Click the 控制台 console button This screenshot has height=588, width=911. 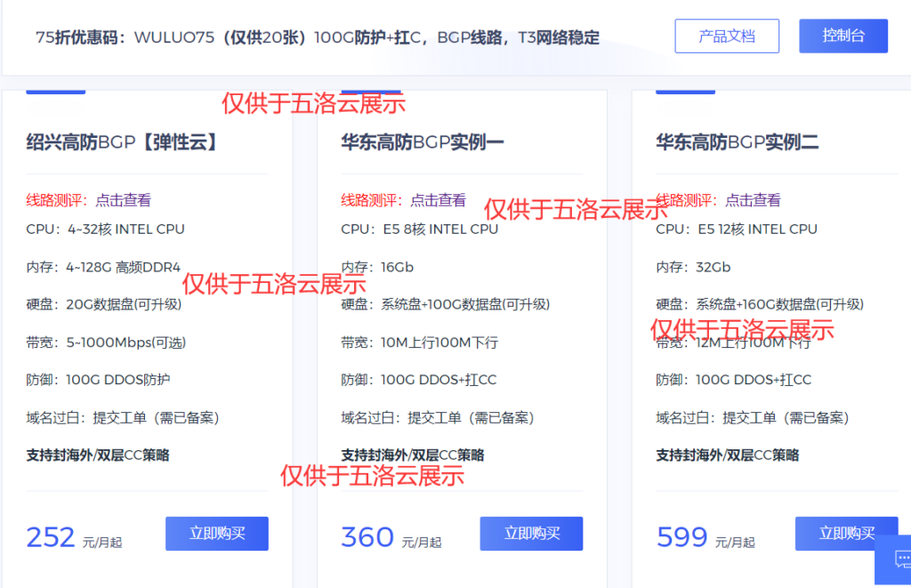pyautogui.click(x=842, y=36)
